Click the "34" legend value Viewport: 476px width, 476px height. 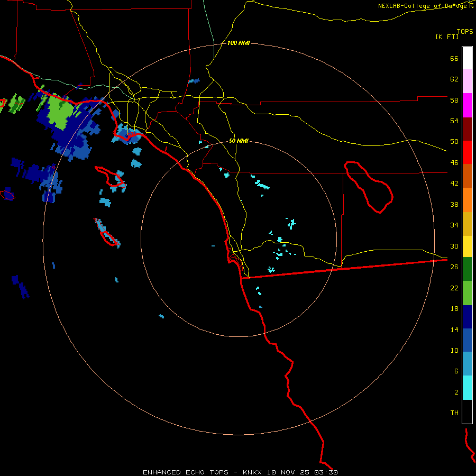pos(454,225)
